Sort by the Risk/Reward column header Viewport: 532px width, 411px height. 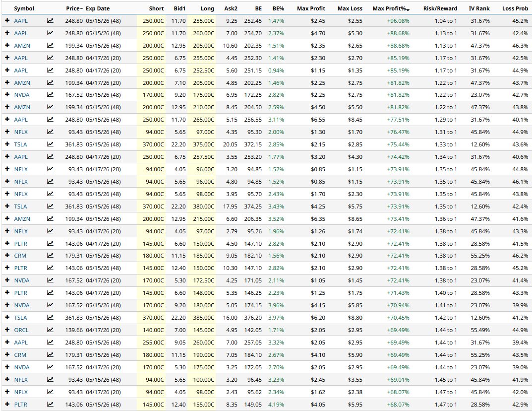[440, 8]
